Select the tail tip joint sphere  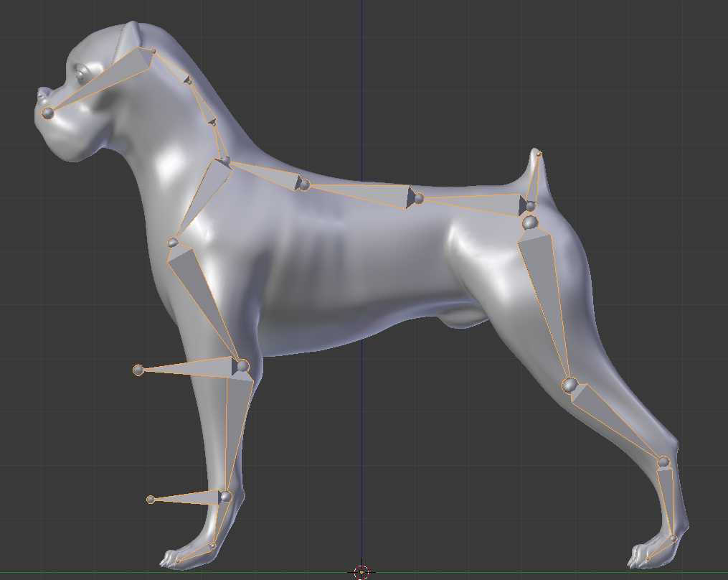538,152
